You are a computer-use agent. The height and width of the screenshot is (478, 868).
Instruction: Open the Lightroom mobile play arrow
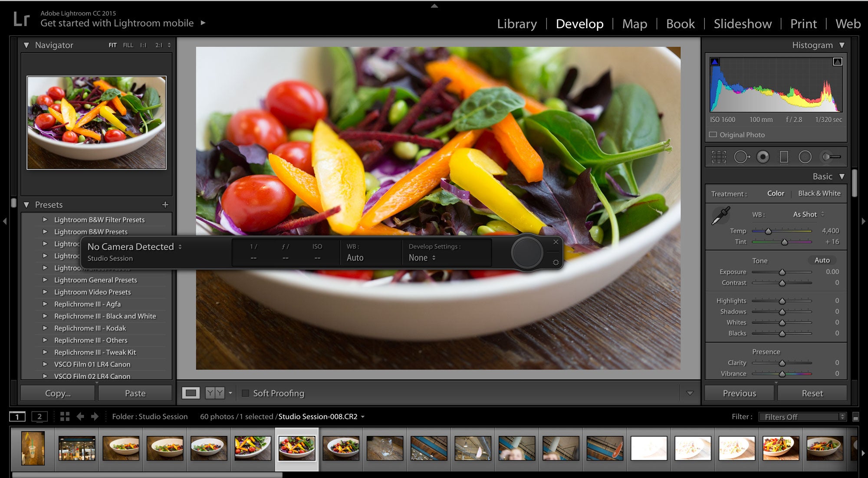pos(203,23)
